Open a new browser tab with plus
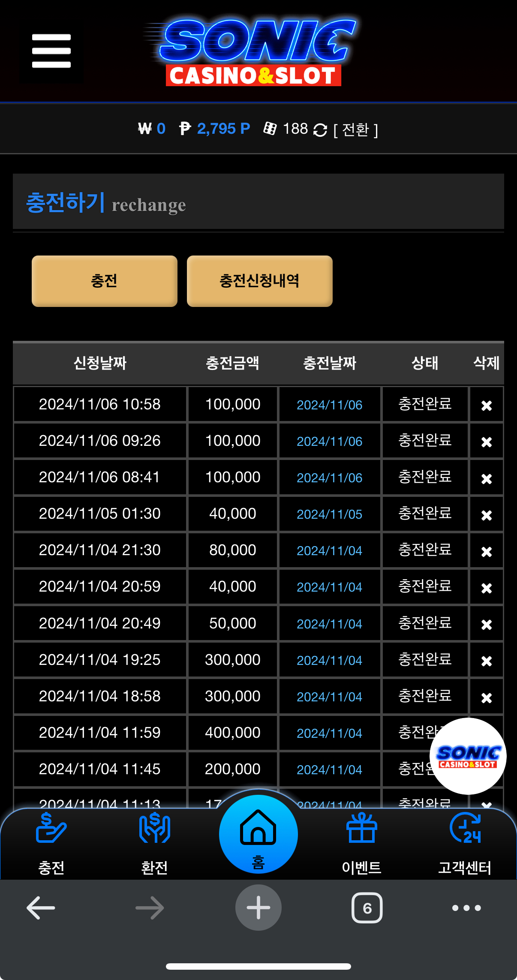Viewport: 517px width, 980px height. (x=258, y=908)
